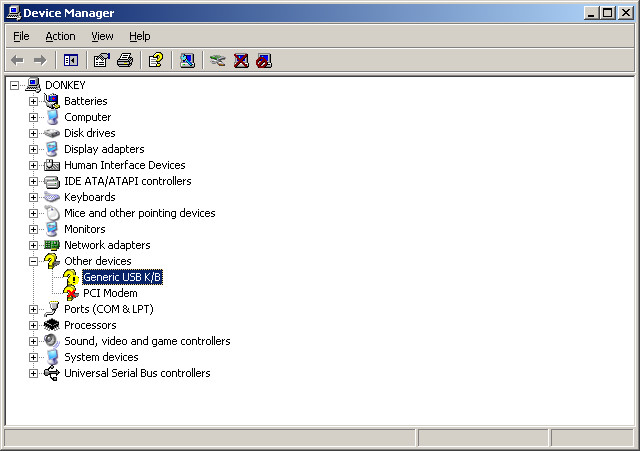Click the Print toolbar icon
The image size is (640, 451).
(125, 61)
